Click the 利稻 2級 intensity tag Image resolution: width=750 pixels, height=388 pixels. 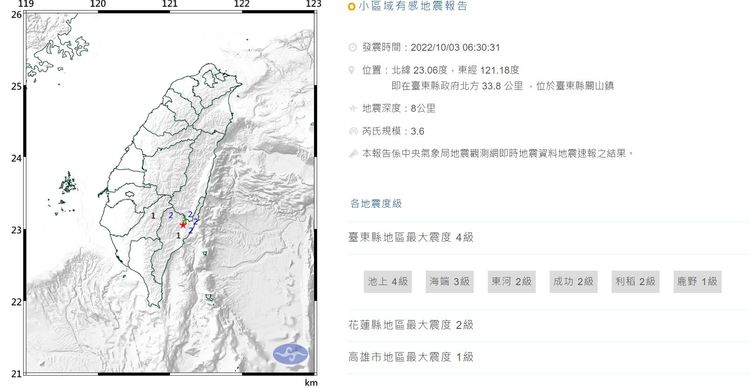(635, 281)
